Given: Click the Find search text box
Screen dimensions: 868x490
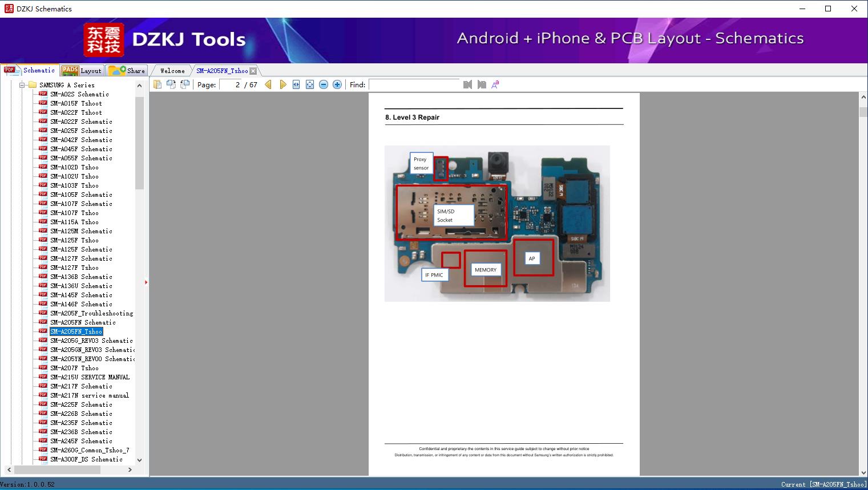Looking at the screenshot, I should [414, 84].
